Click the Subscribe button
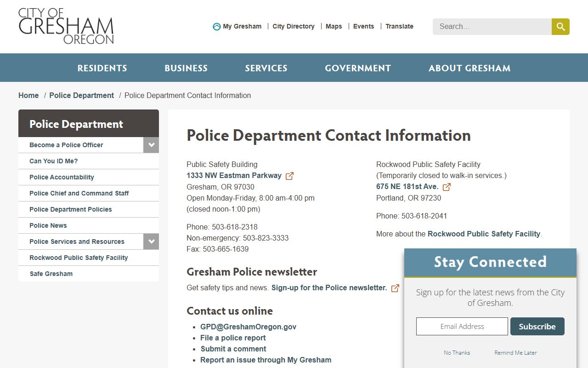Image resolution: width=588 pixels, height=368 pixels. tap(537, 327)
